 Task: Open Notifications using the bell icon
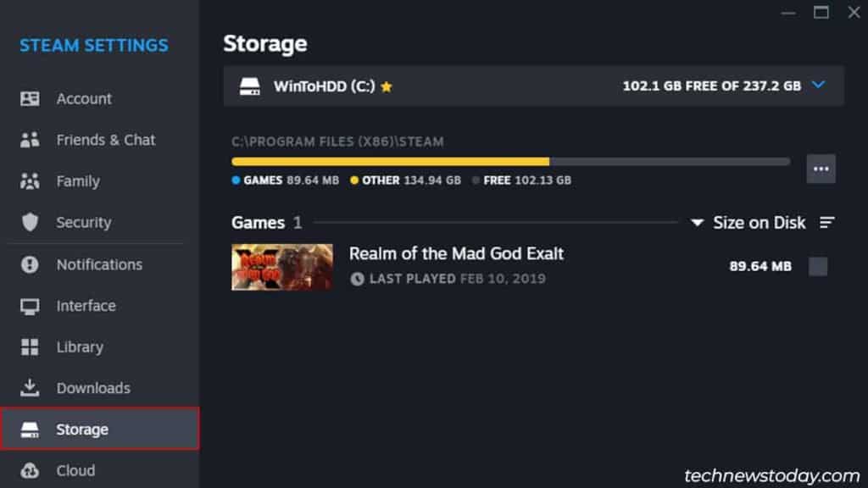coord(31,264)
